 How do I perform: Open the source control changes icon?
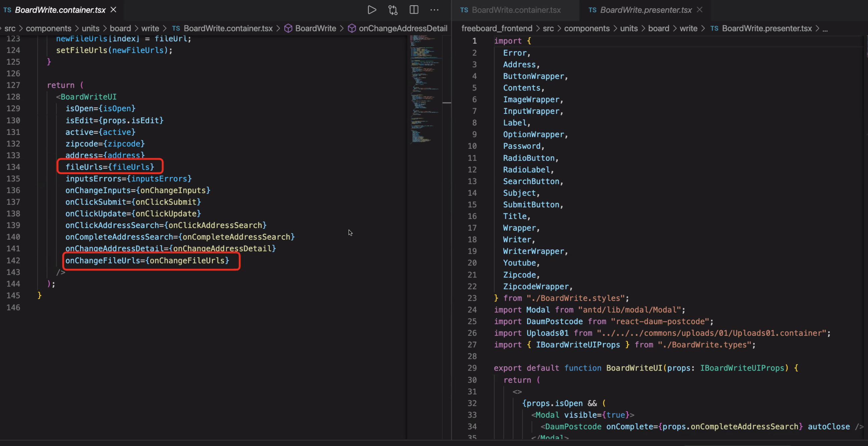click(393, 10)
